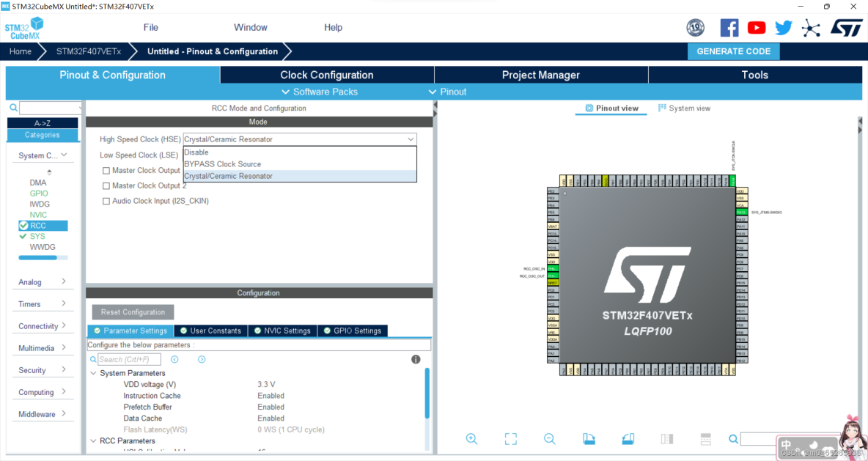Open the Facebook icon in the toolbar
The height and width of the screenshot is (461, 868).
729,27
